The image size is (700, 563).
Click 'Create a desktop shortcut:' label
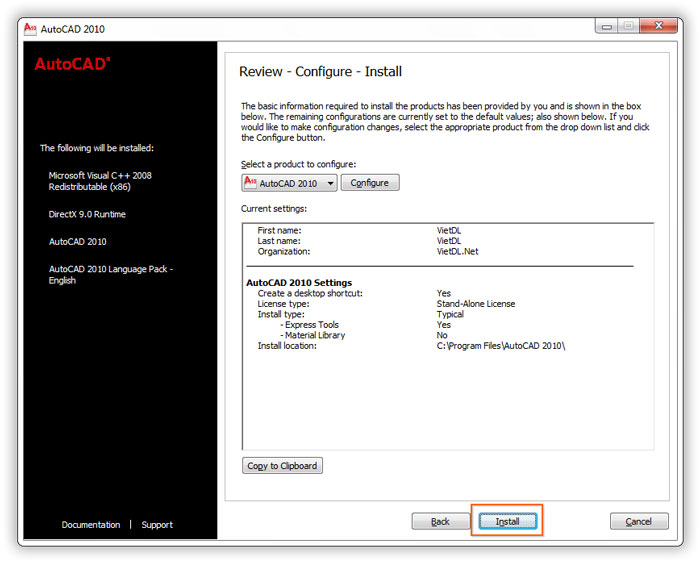(310, 293)
